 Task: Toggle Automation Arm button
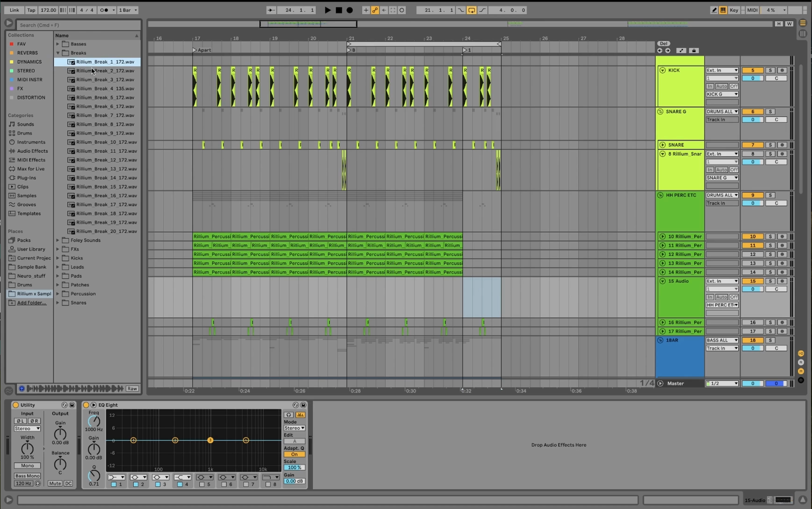(x=375, y=10)
